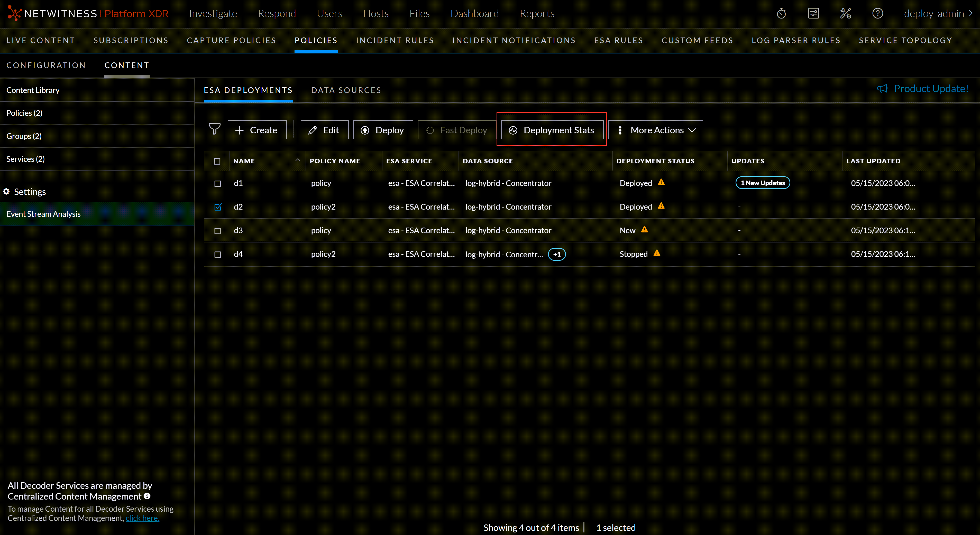980x535 pixels.
Task: Switch to the DATA SOURCES tab
Action: tap(346, 90)
